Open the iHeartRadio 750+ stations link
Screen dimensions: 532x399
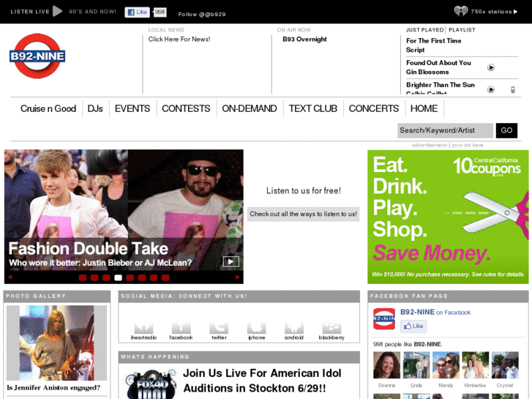pyautogui.click(x=486, y=12)
